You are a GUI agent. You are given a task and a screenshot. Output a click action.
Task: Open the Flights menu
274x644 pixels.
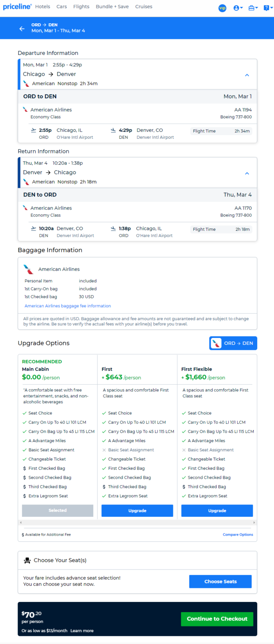click(81, 7)
